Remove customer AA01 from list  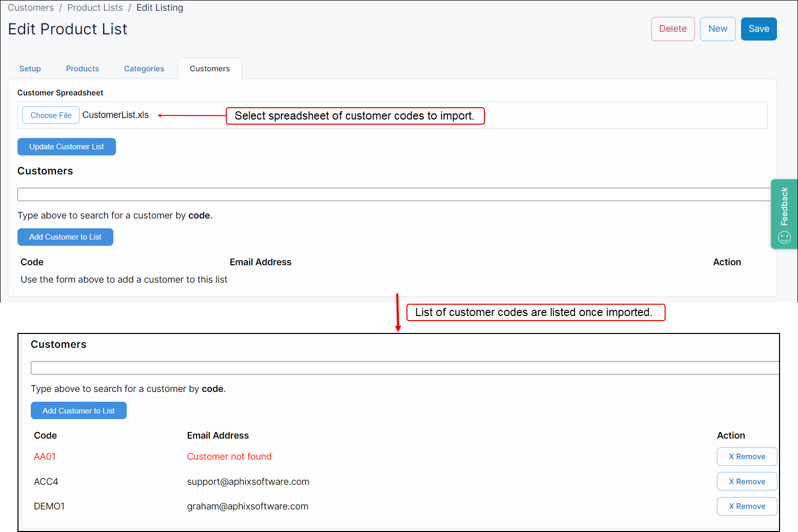point(746,457)
